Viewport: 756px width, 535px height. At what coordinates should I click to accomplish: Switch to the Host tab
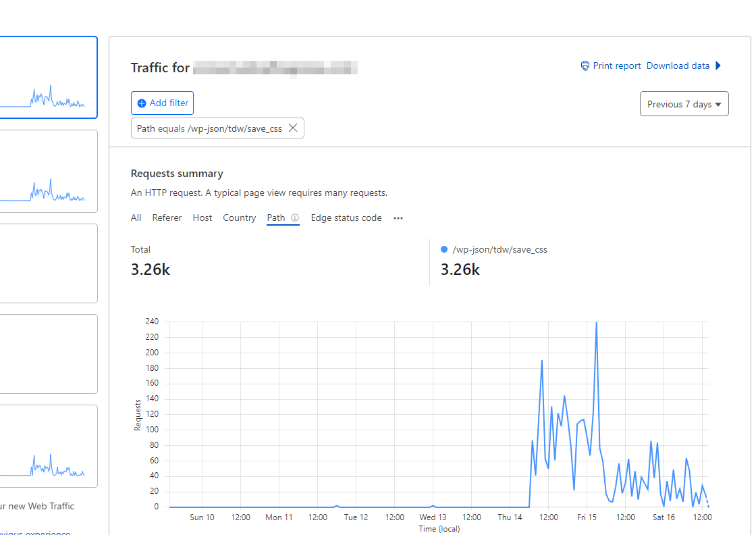202,218
